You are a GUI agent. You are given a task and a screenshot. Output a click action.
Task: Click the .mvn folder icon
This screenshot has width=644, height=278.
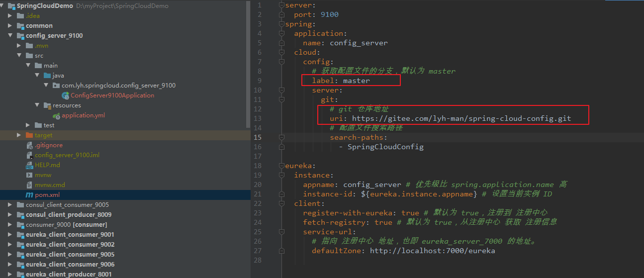(29, 46)
